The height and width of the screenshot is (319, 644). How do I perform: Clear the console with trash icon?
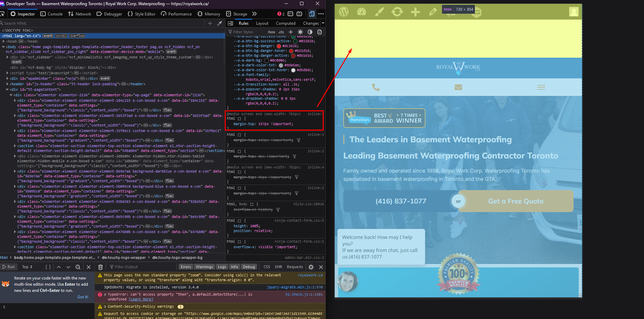pyautogui.click(x=100, y=267)
